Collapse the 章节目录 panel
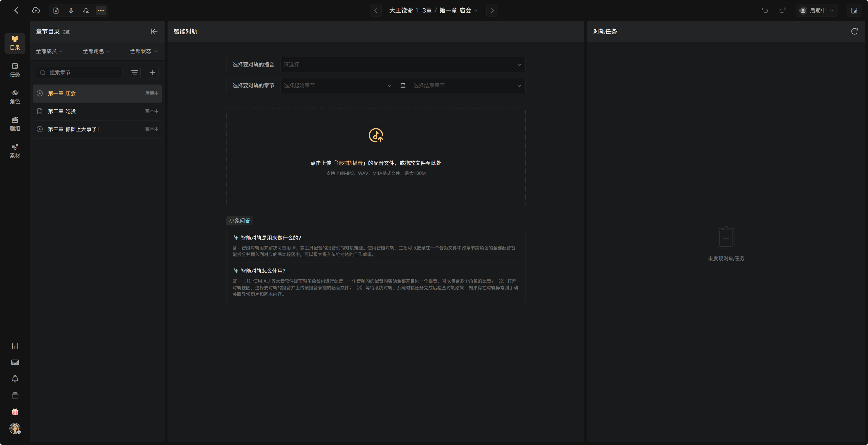868x445 pixels. [154, 31]
